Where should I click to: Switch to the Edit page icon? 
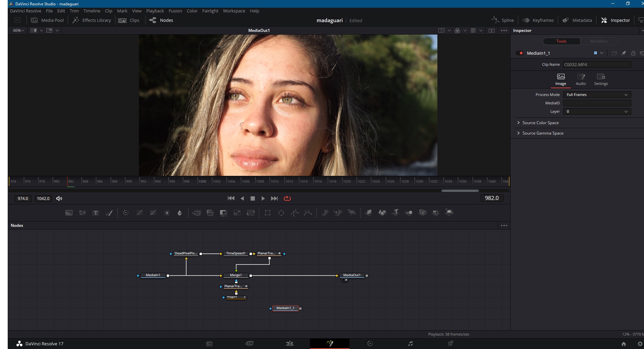point(289,344)
